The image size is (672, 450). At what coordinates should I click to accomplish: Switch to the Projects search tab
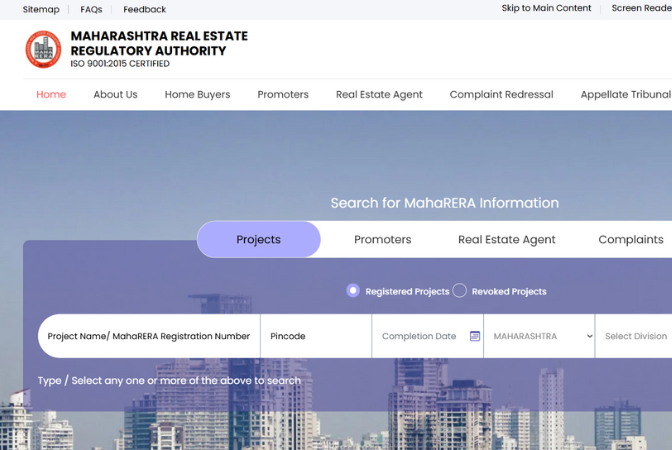[x=258, y=240]
